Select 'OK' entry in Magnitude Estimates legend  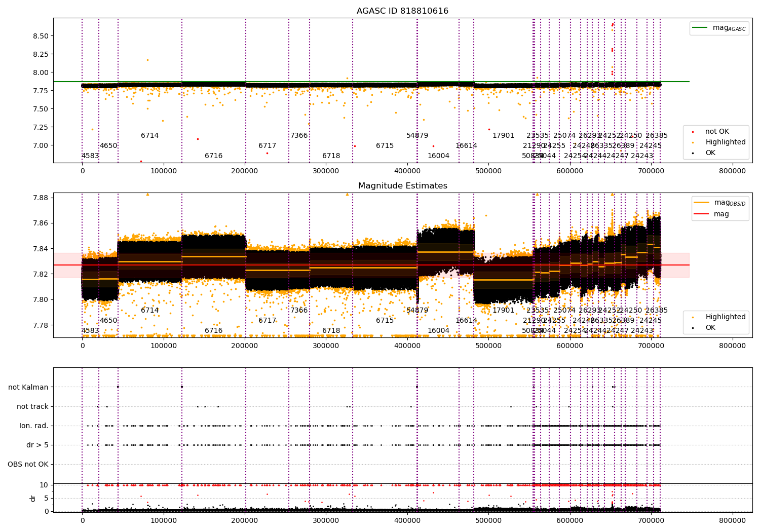[710, 327]
